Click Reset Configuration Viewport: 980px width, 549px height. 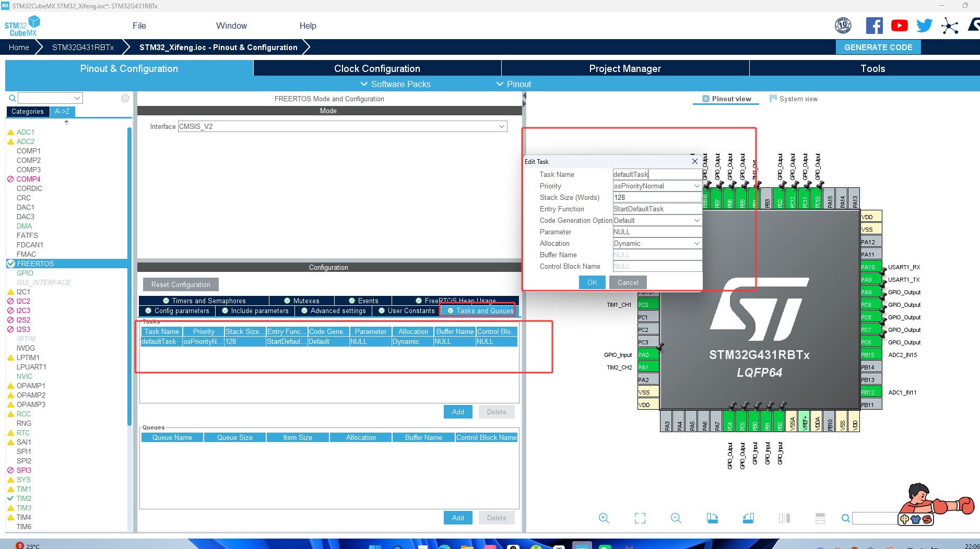(x=181, y=284)
